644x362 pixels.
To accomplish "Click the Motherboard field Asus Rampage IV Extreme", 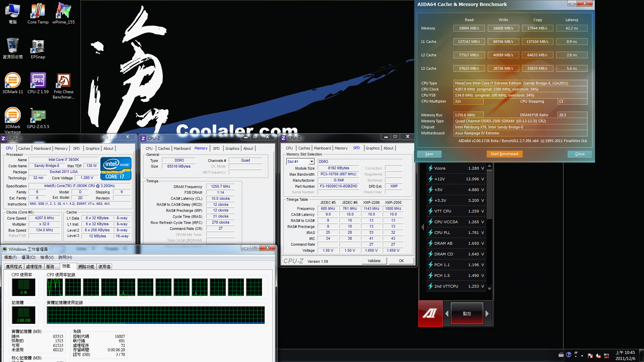I will (x=521, y=133).
